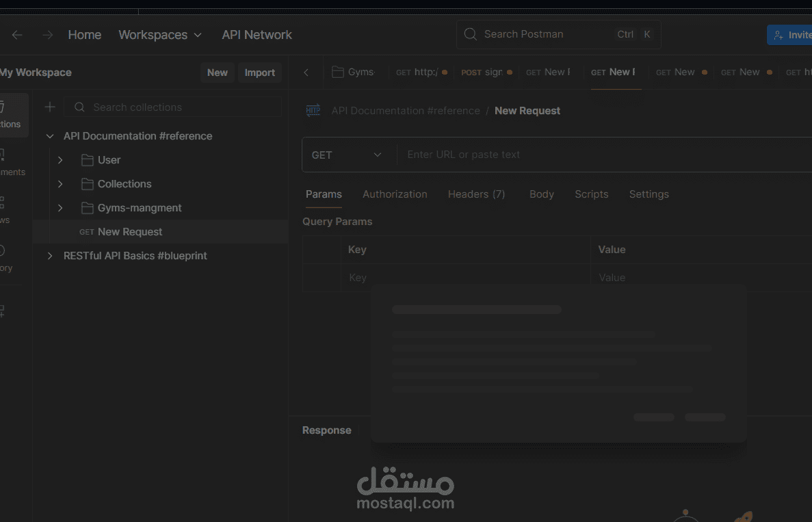
Task: Switch to the Scripts tab
Action: (592, 194)
